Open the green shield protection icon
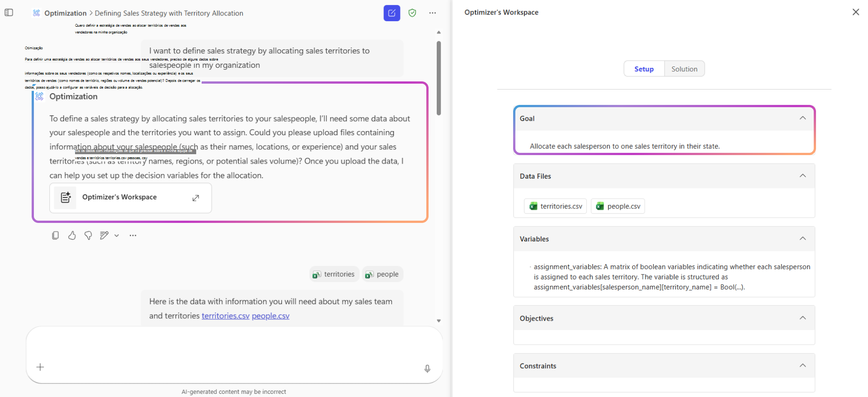868x397 pixels. click(x=412, y=13)
